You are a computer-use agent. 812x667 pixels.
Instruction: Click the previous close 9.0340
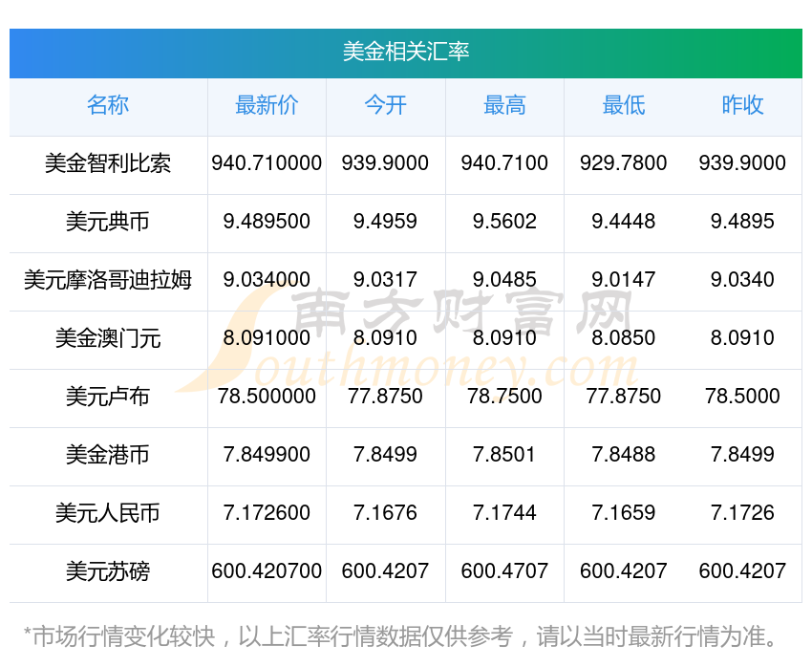[x=742, y=280]
